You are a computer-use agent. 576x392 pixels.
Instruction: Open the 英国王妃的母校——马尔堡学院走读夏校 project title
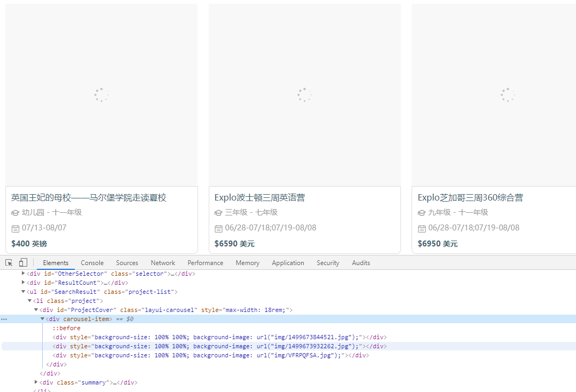tap(89, 198)
